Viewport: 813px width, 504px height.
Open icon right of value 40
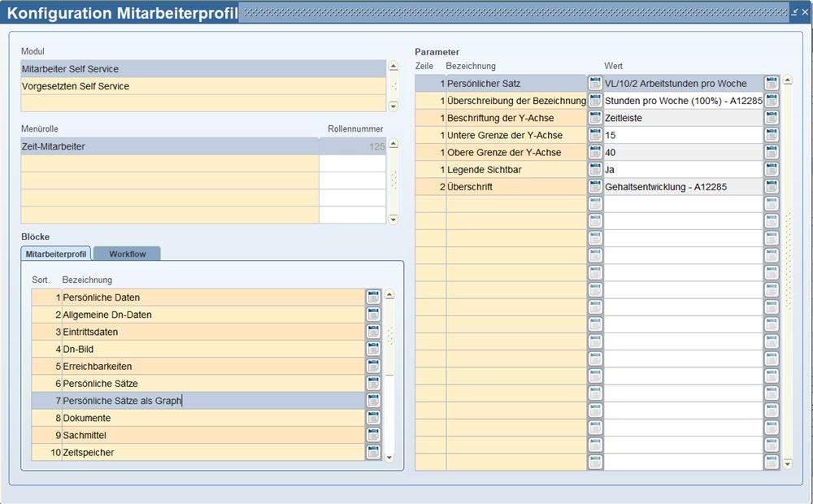click(772, 153)
